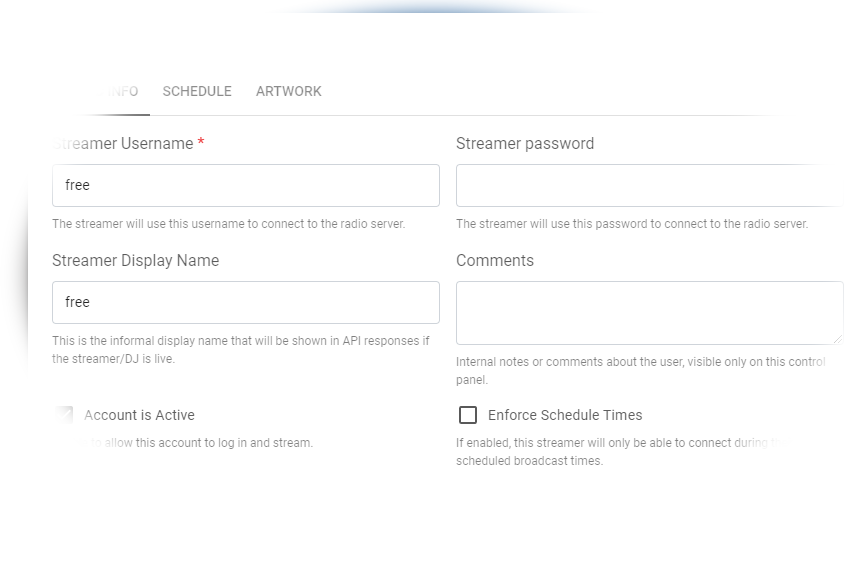Click the "Comments" field label
The height and width of the screenshot is (563, 868).
click(x=495, y=260)
